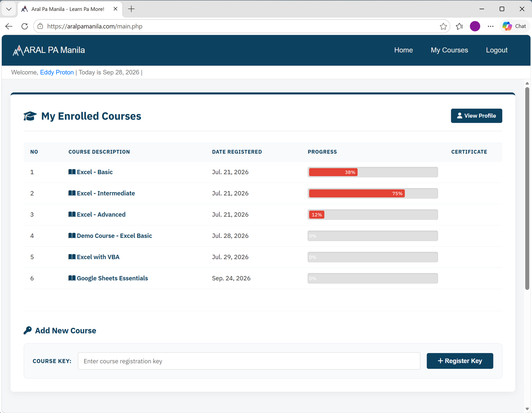This screenshot has height=413, width=532.
Task: Open Google Sheets Essentials course link
Action: pos(112,278)
